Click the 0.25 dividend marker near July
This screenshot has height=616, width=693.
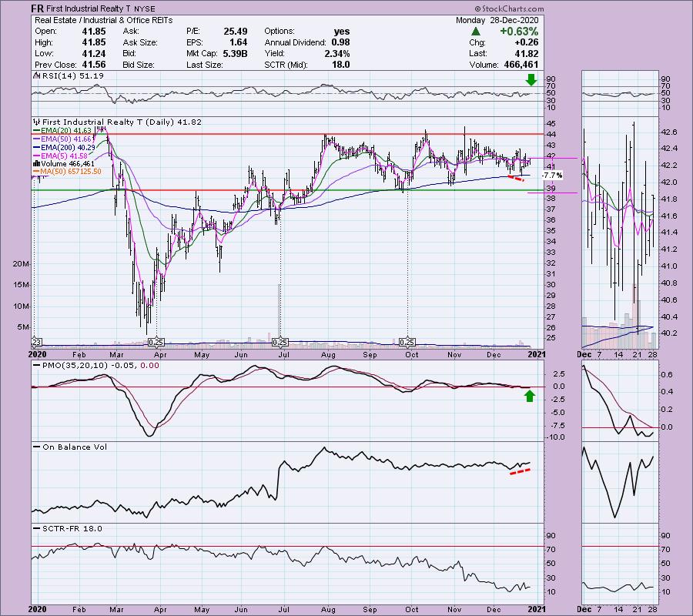[x=280, y=342]
